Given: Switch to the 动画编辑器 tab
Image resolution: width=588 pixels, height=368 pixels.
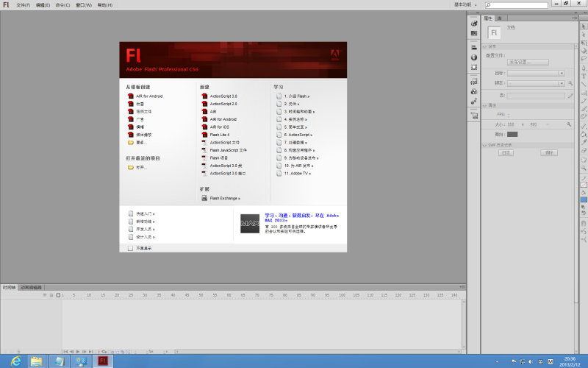Looking at the screenshot, I should (x=31, y=287).
